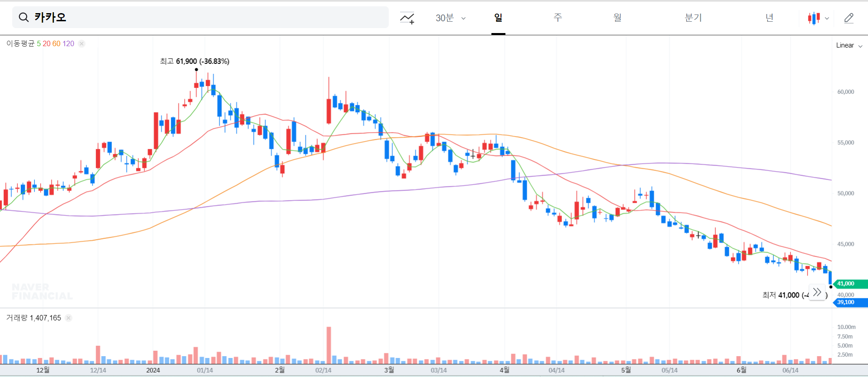Click the 06/14 date axis label

pos(790,370)
